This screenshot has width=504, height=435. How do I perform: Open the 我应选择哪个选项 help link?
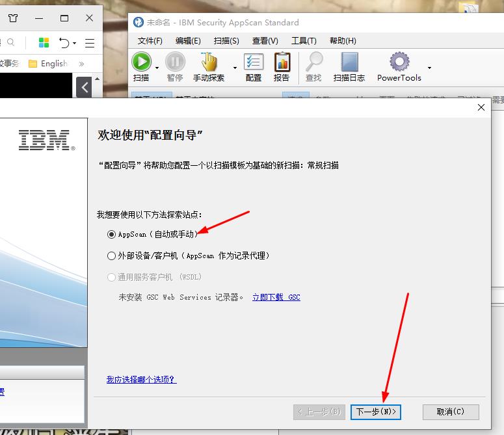coord(141,380)
